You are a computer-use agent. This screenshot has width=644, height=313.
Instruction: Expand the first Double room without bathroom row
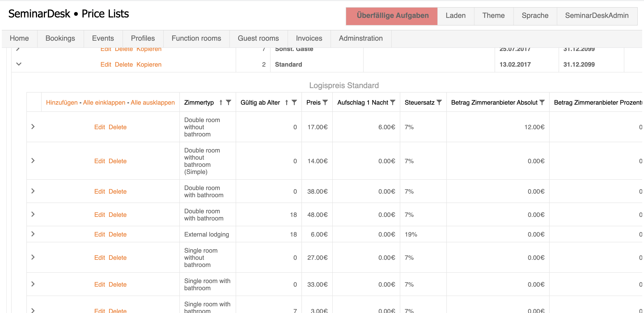point(33,127)
